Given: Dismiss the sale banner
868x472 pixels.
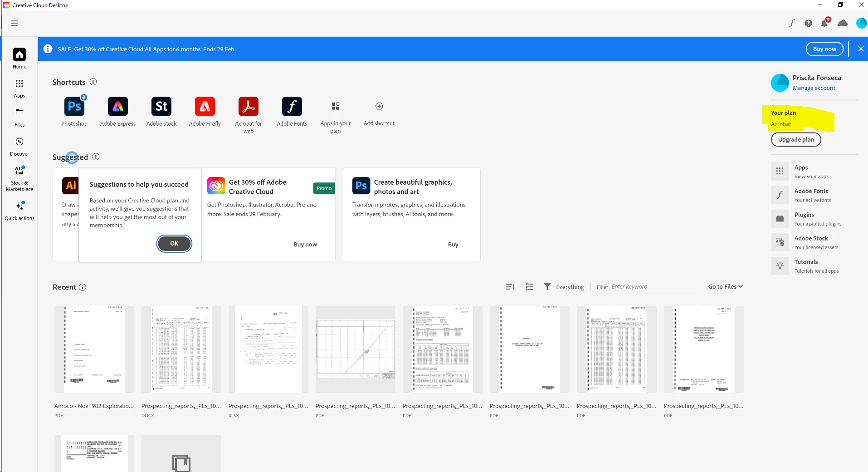Looking at the screenshot, I should (x=861, y=49).
